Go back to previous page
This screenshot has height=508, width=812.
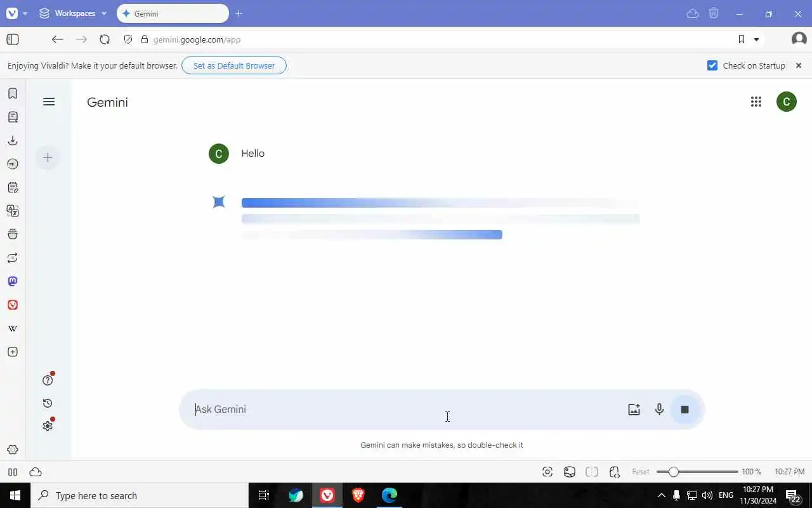click(57, 39)
